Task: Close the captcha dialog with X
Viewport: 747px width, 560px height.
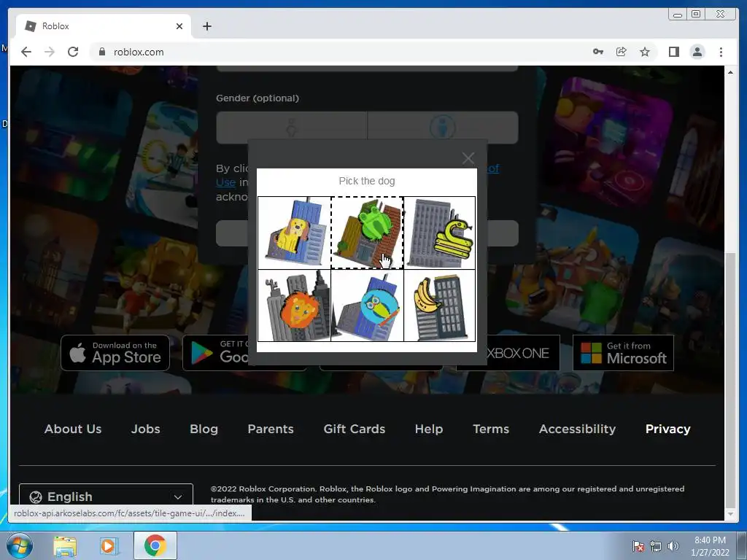Action: 468,158
